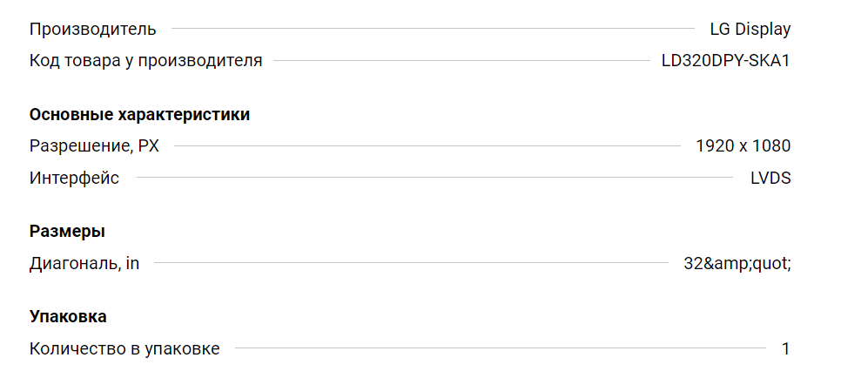Click the divider line after Производитель
The width and height of the screenshot is (868, 378).
coord(433,28)
